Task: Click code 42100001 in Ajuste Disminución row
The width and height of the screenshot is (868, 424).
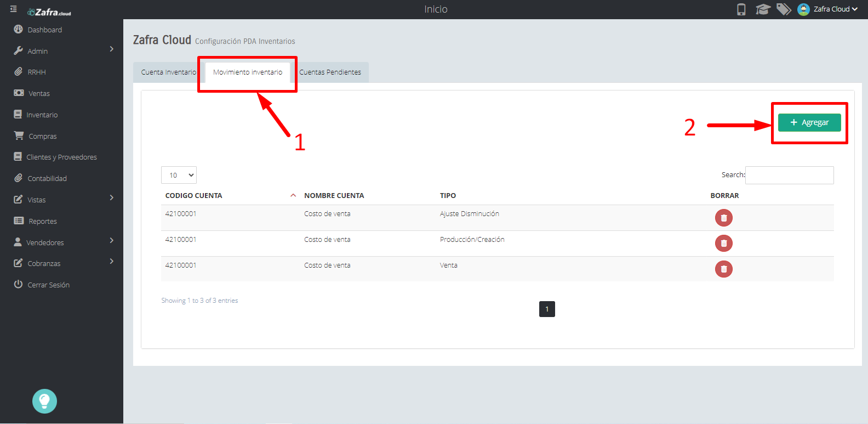Action: (181, 214)
